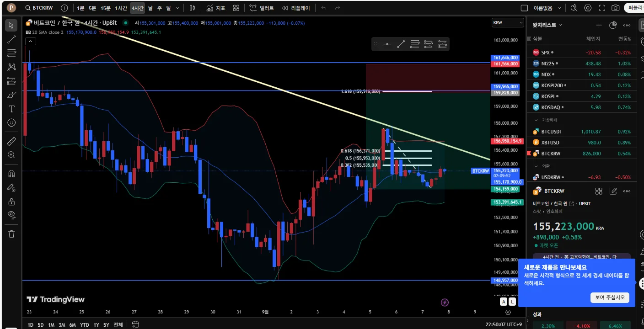The height and width of the screenshot is (329, 644).
Task: Open the BTCKRW details grid icon
Action: click(x=599, y=191)
